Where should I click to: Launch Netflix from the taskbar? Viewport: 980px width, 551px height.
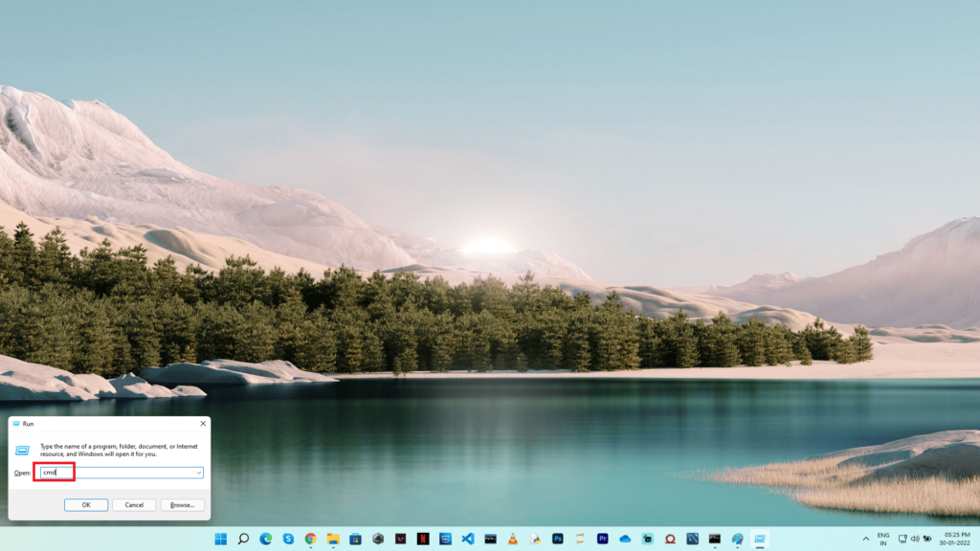423,539
